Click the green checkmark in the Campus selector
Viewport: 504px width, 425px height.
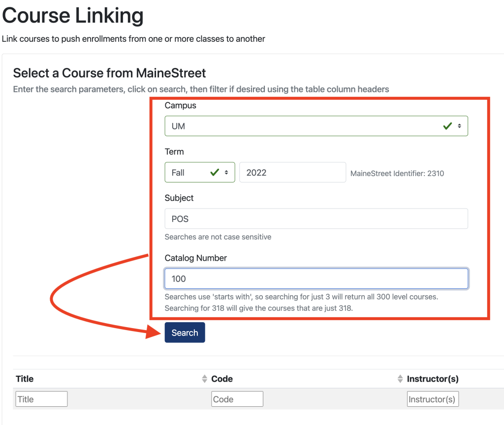click(x=447, y=125)
